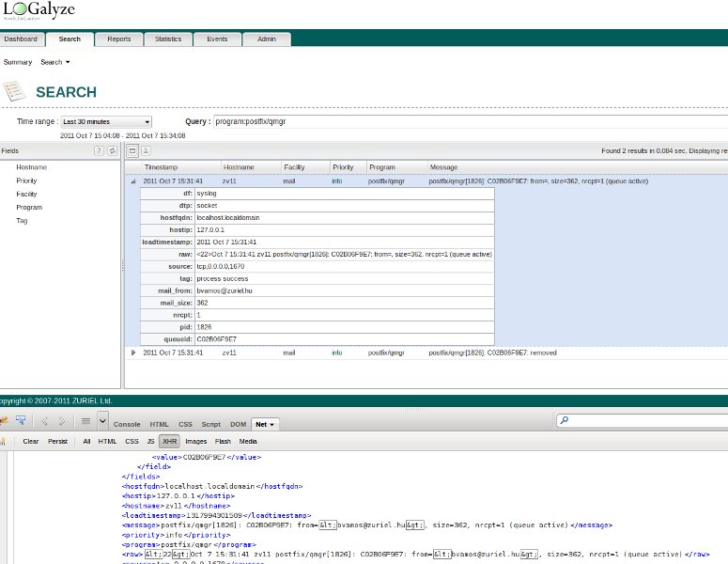Expand the second log row with 'removed' message
Viewport: 728px width, 564px height.
133,352
